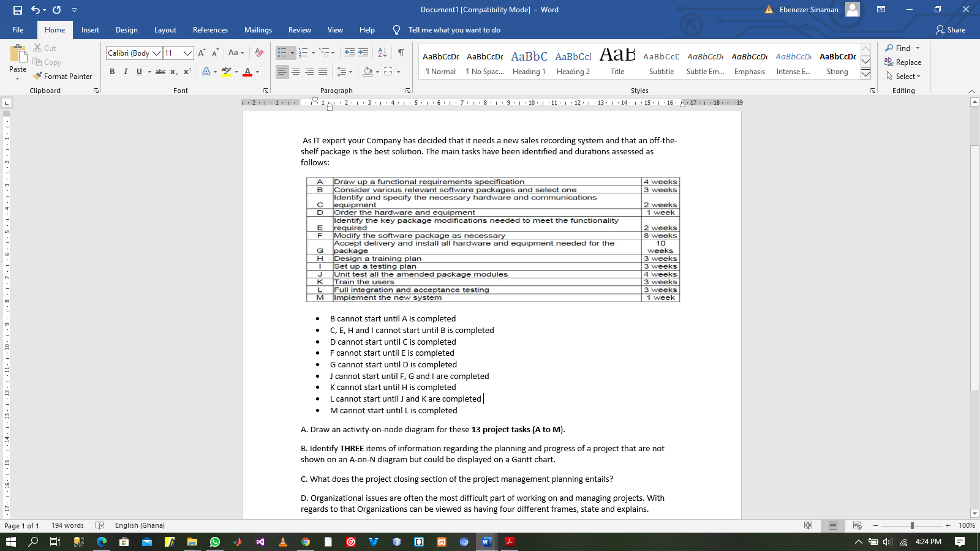
Task: Open the Mailings ribbon tab
Action: [258, 29]
